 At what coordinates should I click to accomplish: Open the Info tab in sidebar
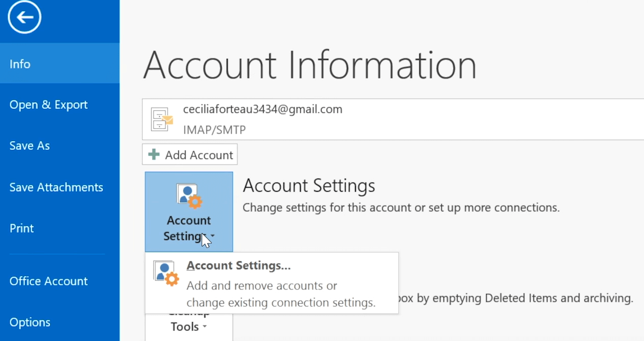[x=60, y=63]
